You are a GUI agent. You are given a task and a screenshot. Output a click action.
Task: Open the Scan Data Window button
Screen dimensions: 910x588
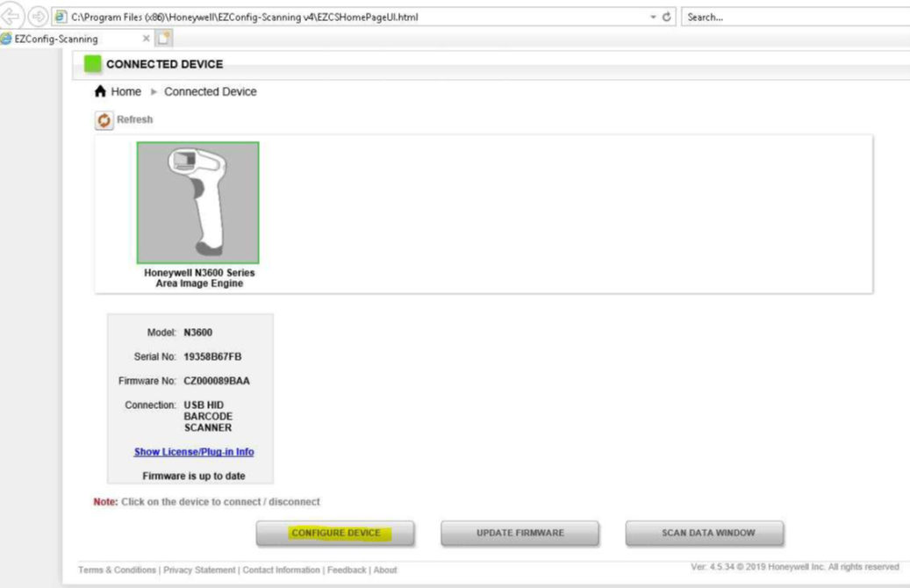(x=705, y=533)
